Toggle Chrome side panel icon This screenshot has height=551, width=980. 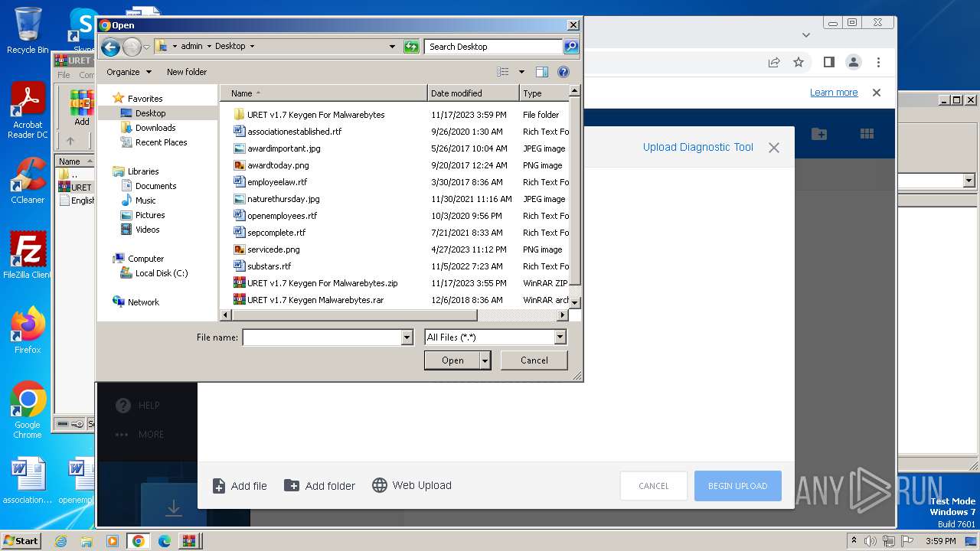point(829,62)
